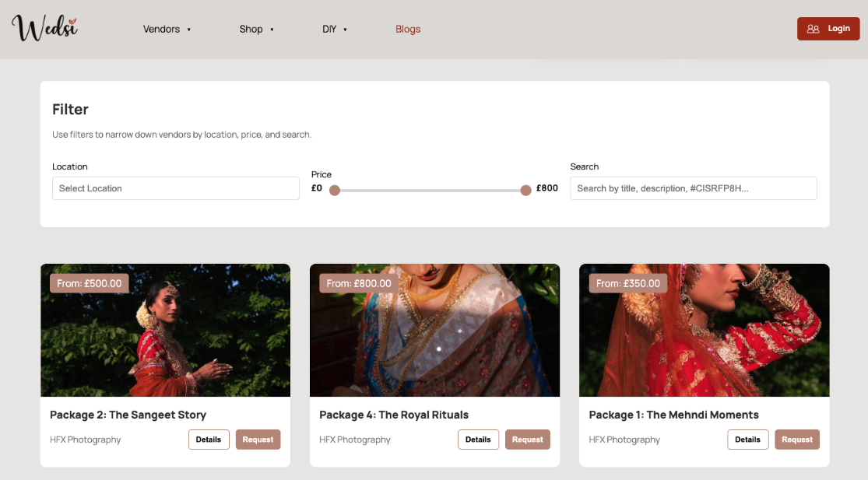The height and width of the screenshot is (480, 868).
Task: Go to the Blogs page
Action: [x=408, y=29]
